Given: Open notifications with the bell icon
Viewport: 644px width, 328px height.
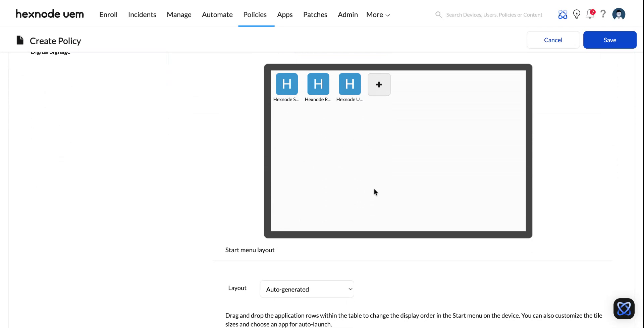Looking at the screenshot, I should tap(590, 14).
